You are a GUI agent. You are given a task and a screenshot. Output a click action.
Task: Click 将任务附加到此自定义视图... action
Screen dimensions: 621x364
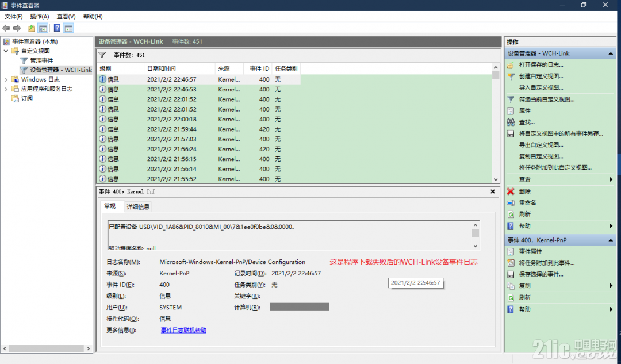[555, 168]
